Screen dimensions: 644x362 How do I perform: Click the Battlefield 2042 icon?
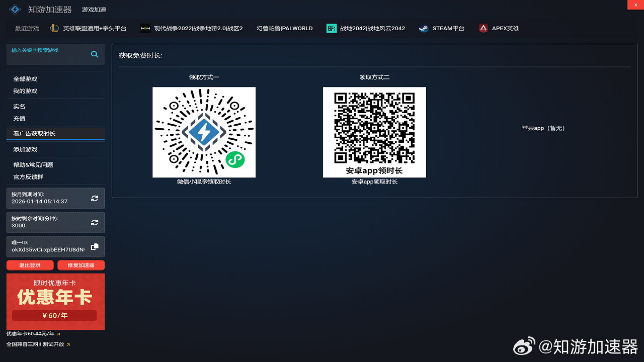pyautogui.click(x=332, y=28)
